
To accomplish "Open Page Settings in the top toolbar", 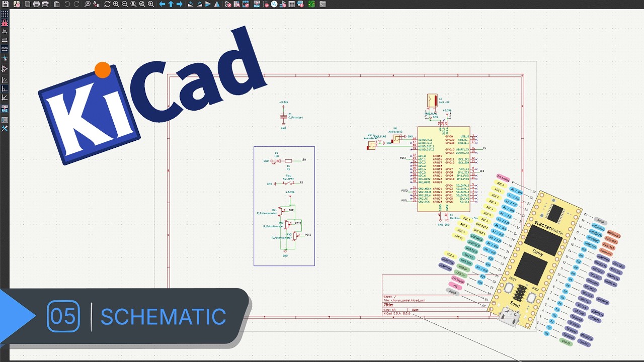I will pyautogui.click(x=27, y=4).
